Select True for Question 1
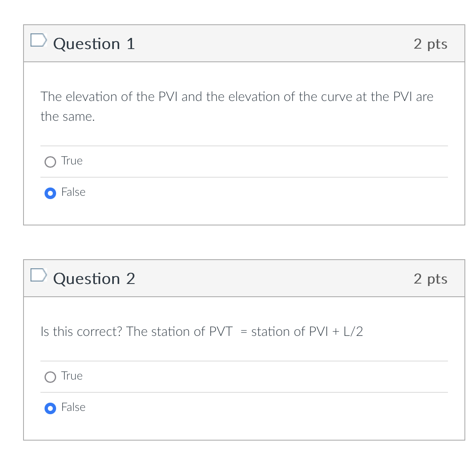Screen dimensions: 476x455 tap(50, 162)
